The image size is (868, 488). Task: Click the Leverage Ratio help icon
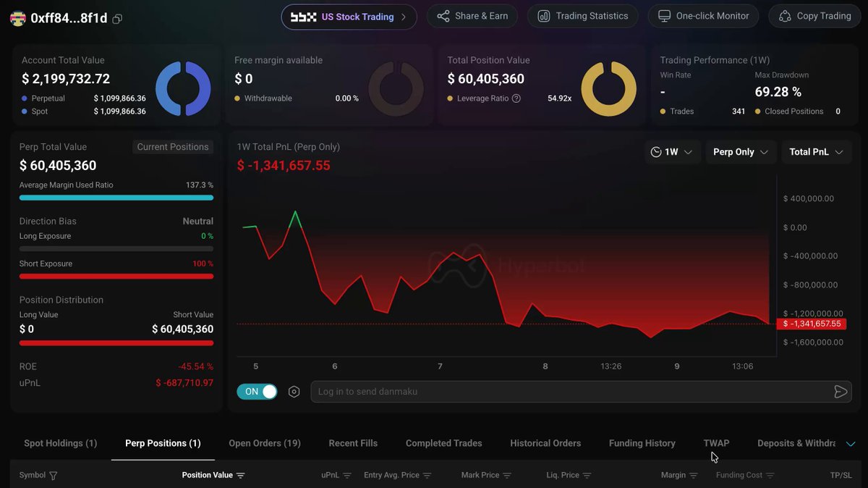pyautogui.click(x=516, y=98)
